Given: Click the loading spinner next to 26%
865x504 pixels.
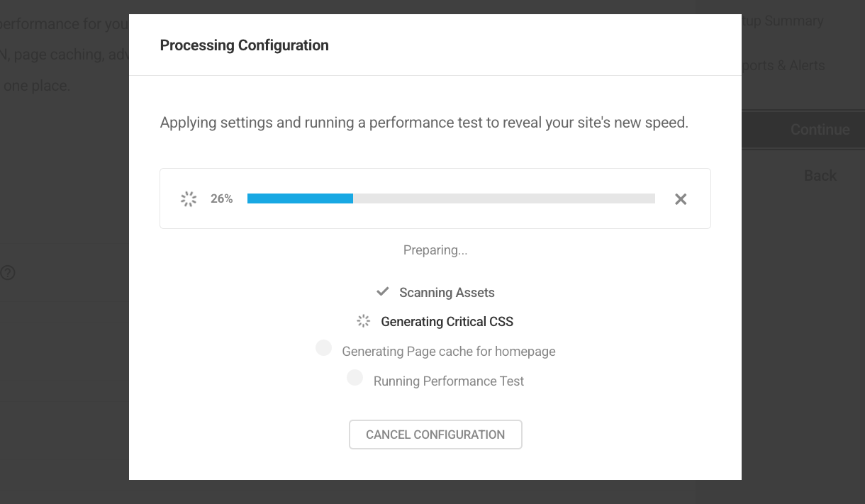Looking at the screenshot, I should (189, 199).
